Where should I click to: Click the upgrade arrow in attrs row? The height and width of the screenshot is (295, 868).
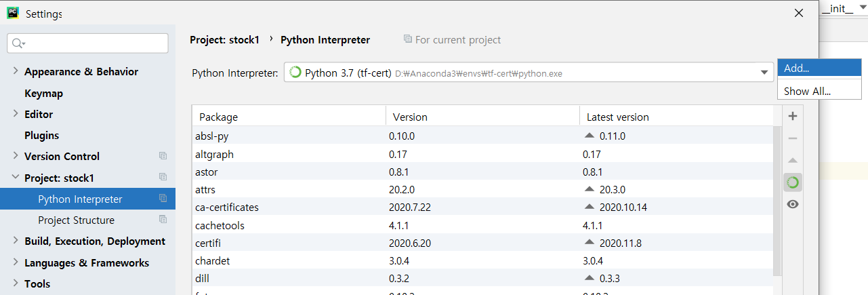(589, 189)
